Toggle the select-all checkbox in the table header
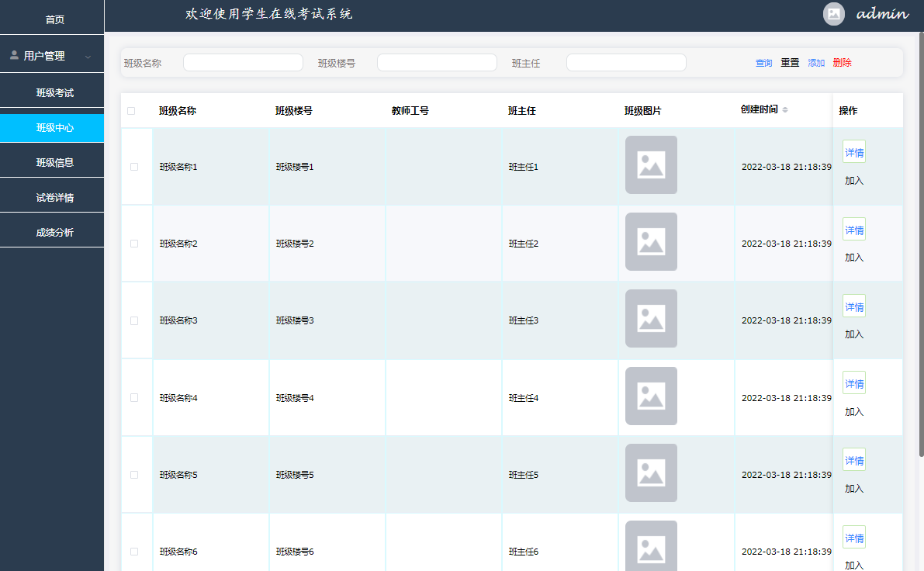 coord(131,111)
